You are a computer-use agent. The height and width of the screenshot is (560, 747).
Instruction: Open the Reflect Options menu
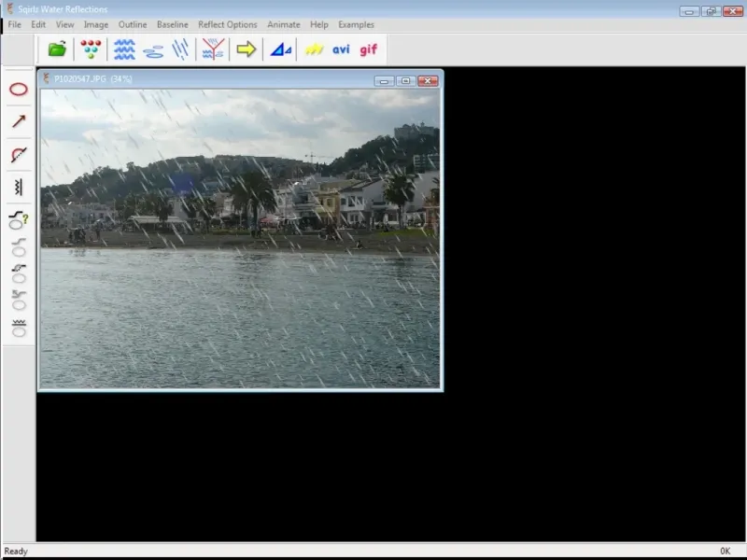(x=227, y=24)
